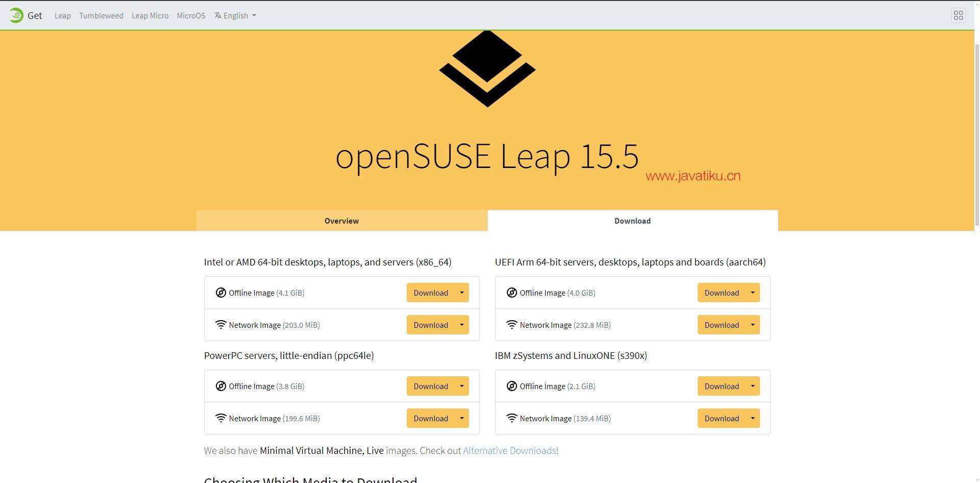Expand the ppc64le Network Image download options arrow

[x=462, y=418]
